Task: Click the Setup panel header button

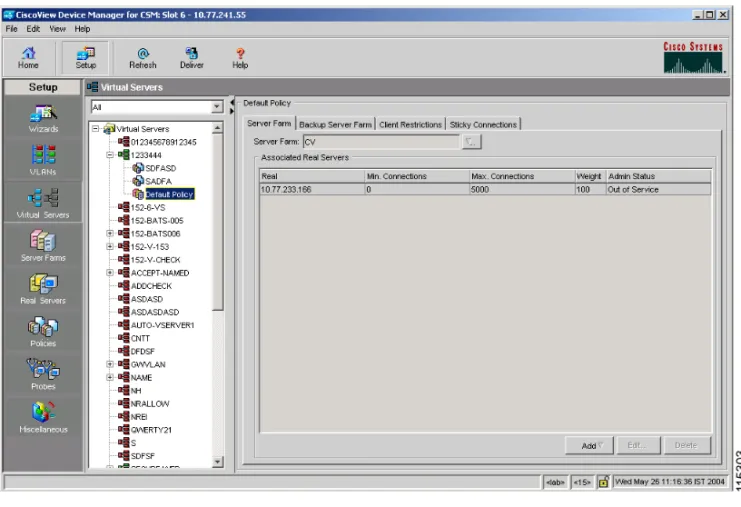Action: coord(43,87)
